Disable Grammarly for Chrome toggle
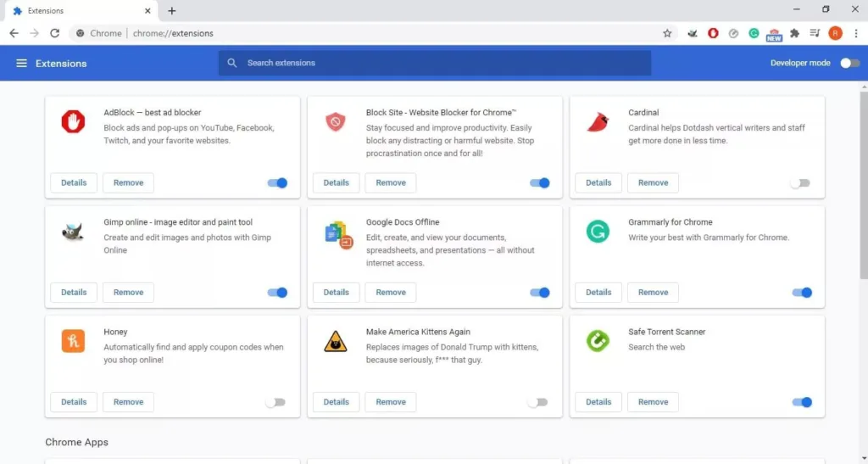Viewport: 868px width, 464px height. pyautogui.click(x=802, y=293)
